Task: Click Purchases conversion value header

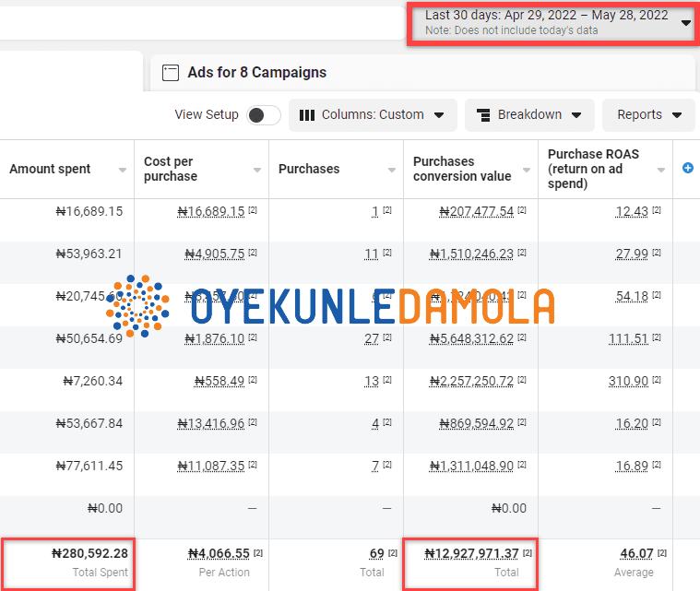Action: click(x=462, y=169)
